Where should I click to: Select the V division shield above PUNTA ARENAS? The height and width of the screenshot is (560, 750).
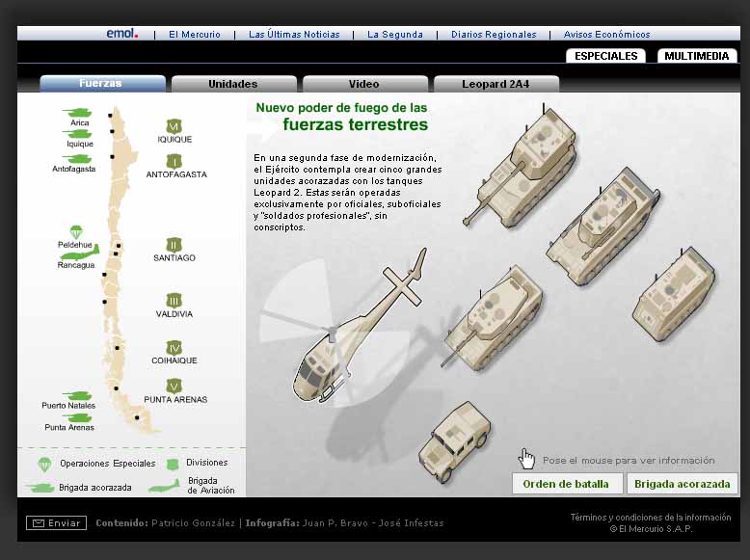(174, 386)
